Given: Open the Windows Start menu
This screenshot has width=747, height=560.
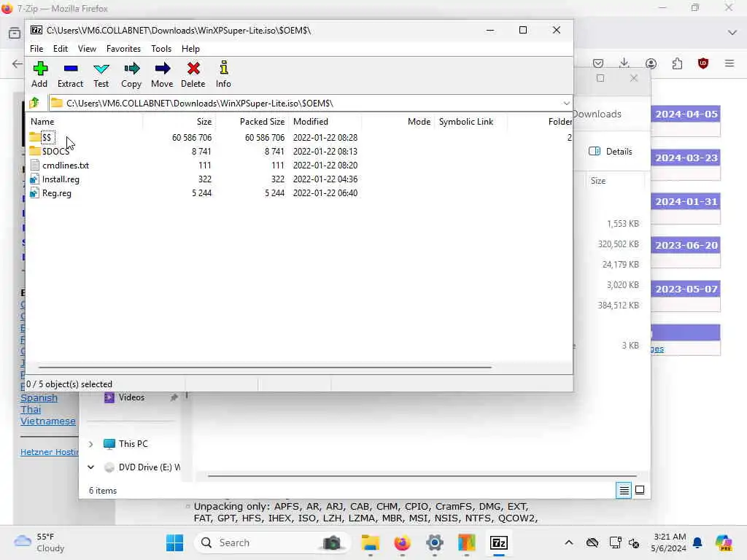Looking at the screenshot, I should 174,542.
